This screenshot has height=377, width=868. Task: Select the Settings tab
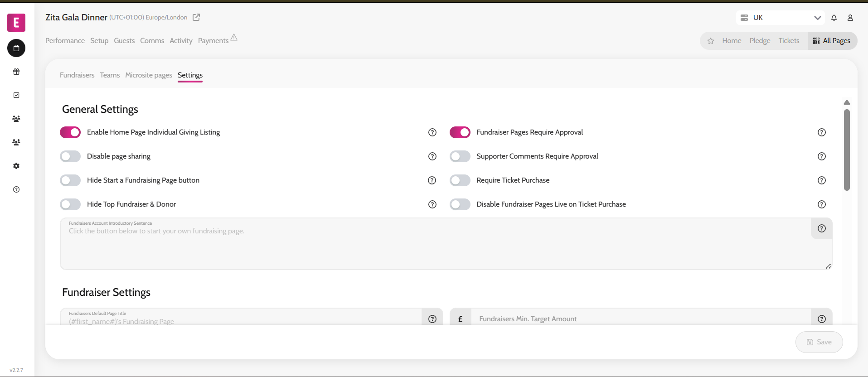[190, 75]
